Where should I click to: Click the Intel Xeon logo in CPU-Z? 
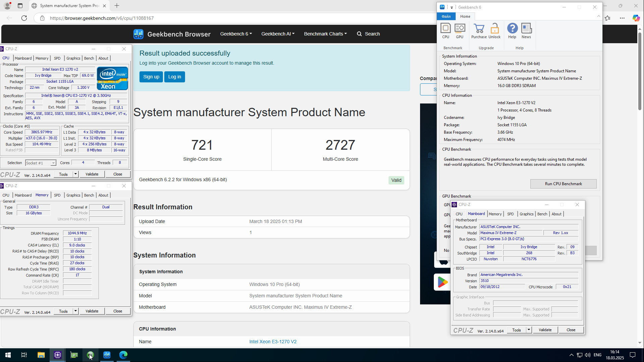click(112, 78)
